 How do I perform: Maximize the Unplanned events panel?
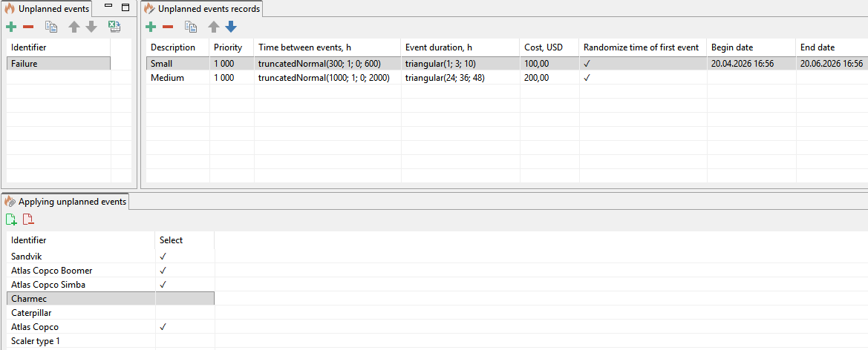point(125,7)
